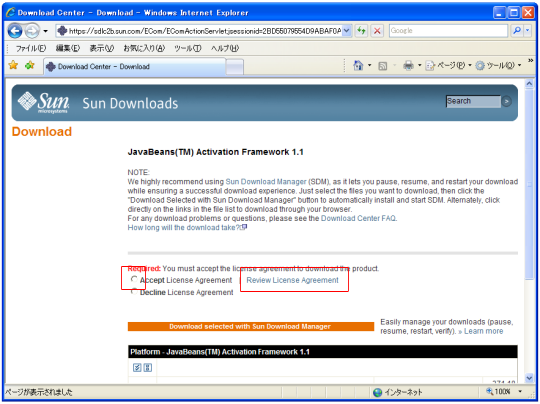Click the 'Platform - JavaBeans(TM) Activation Framework 1.1' bar
The image size is (540, 404).
click(x=322, y=352)
